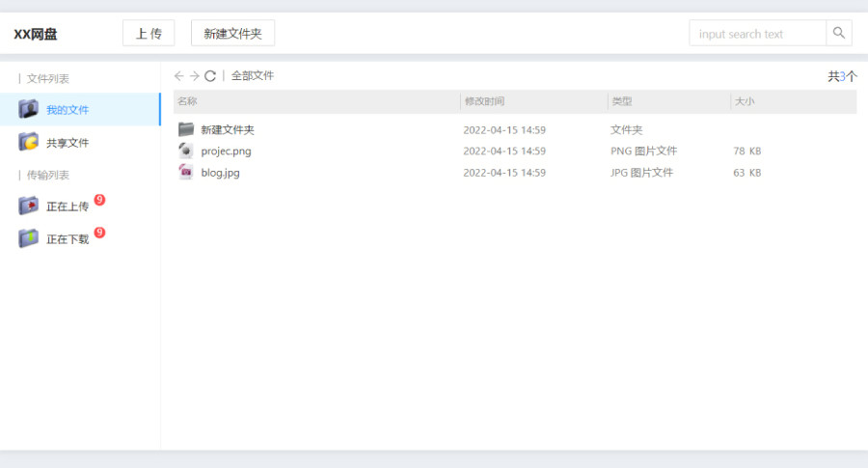Select 共享文件 in the sidebar menu
The height and width of the screenshot is (468, 868).
pyautogui.click(x=68, y=143)
